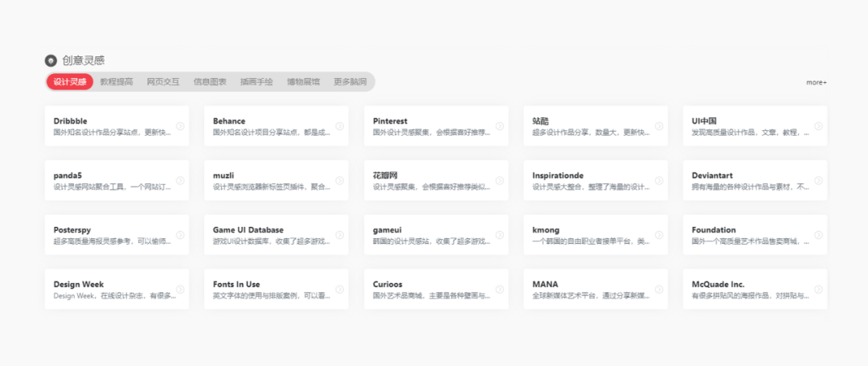Click the 创意灵感 section heading
This screenshot has width=868, height=366.
[84, 60]
